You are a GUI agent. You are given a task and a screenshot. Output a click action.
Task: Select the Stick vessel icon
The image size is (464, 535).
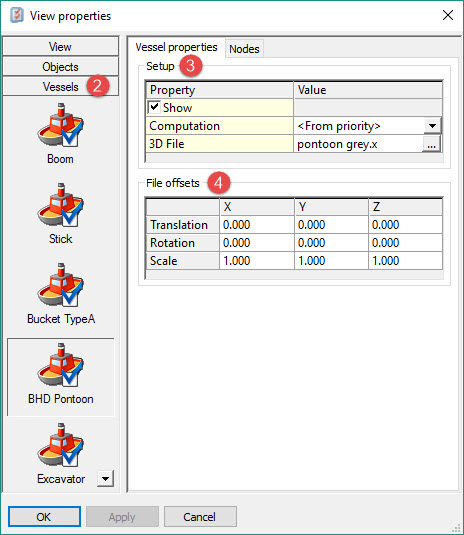(60, 205)
